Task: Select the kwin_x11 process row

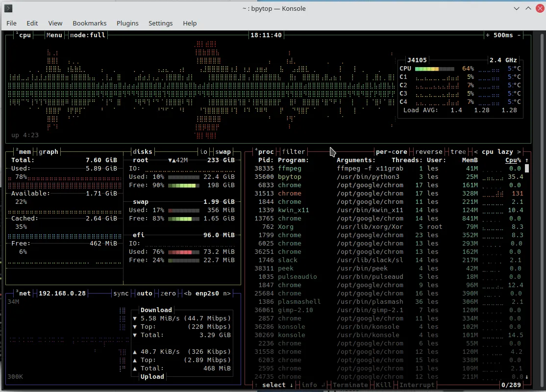Action: 388,210
